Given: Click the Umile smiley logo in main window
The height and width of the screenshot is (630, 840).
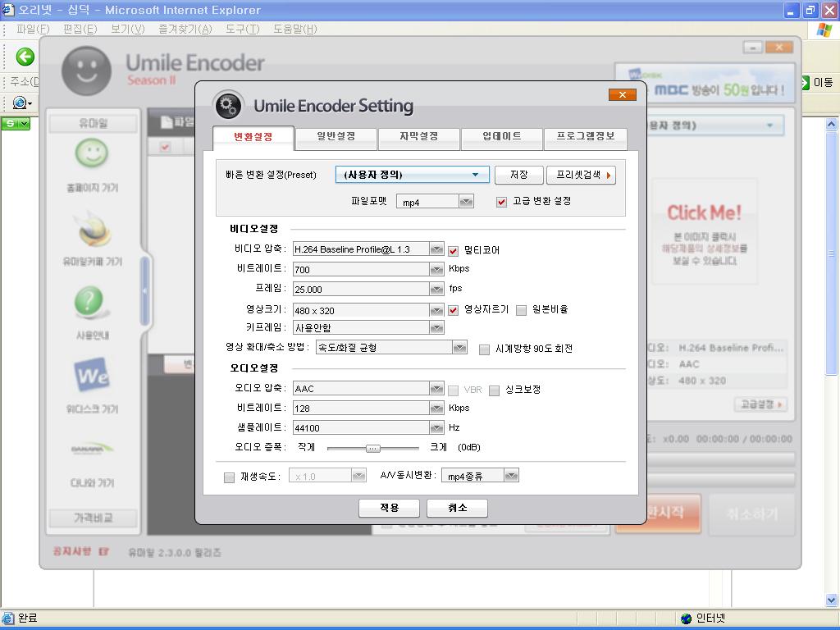Looking at the screenshot, I should 87,71.
